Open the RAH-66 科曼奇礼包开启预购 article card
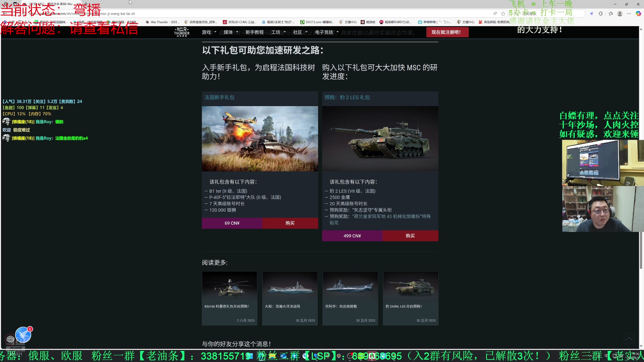644x362 pixels. 229,298
